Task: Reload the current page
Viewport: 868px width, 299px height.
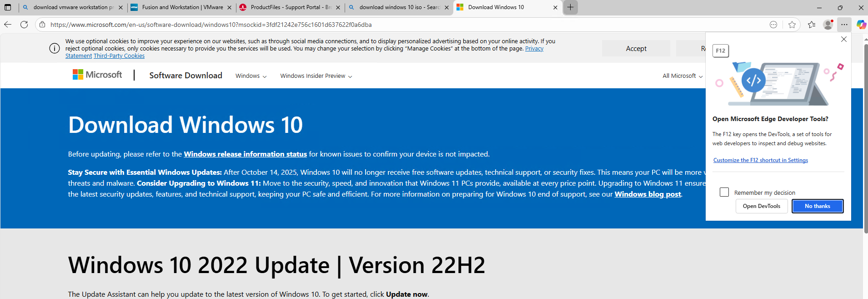Action: point(24,25)
